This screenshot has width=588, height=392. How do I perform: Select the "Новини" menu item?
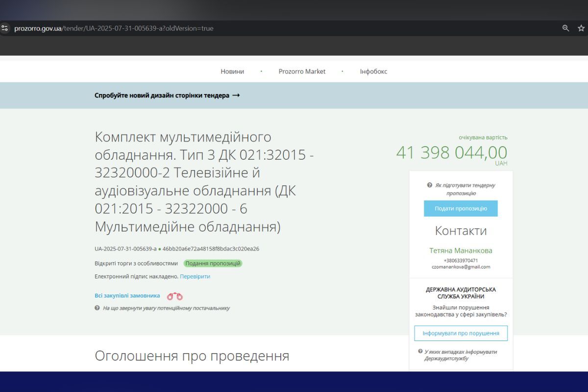tap(232, 71)
